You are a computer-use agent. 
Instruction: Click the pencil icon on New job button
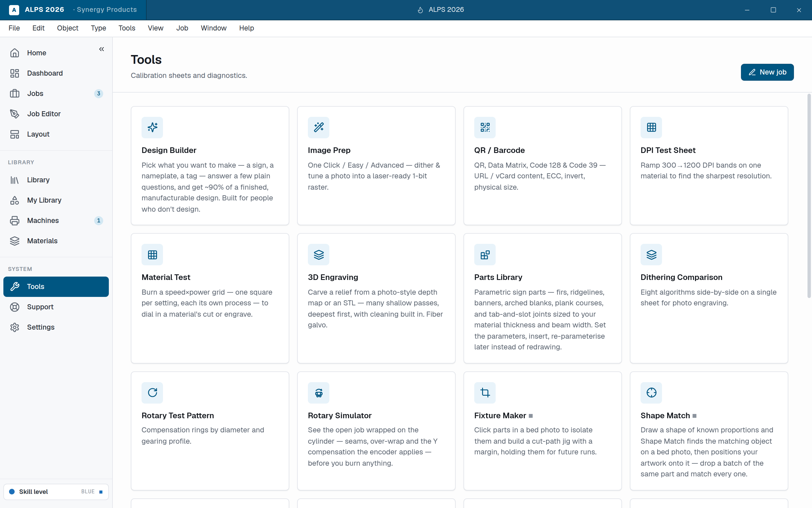752,72
